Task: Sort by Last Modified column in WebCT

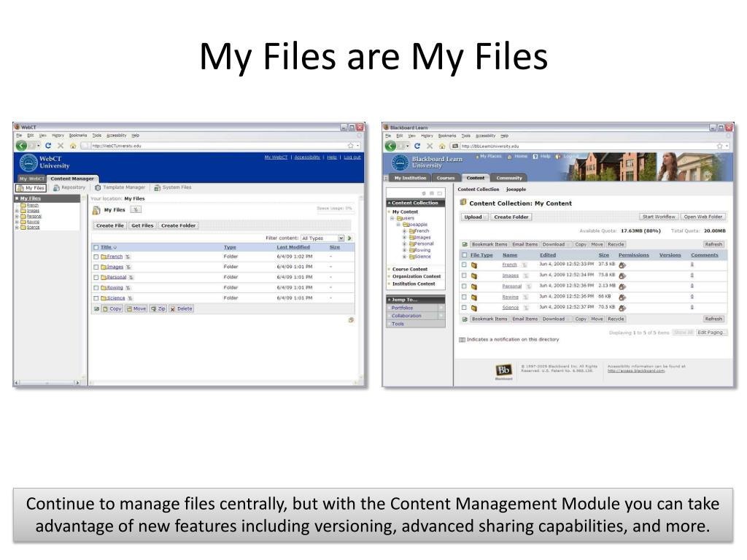Action: click(293, 247)
